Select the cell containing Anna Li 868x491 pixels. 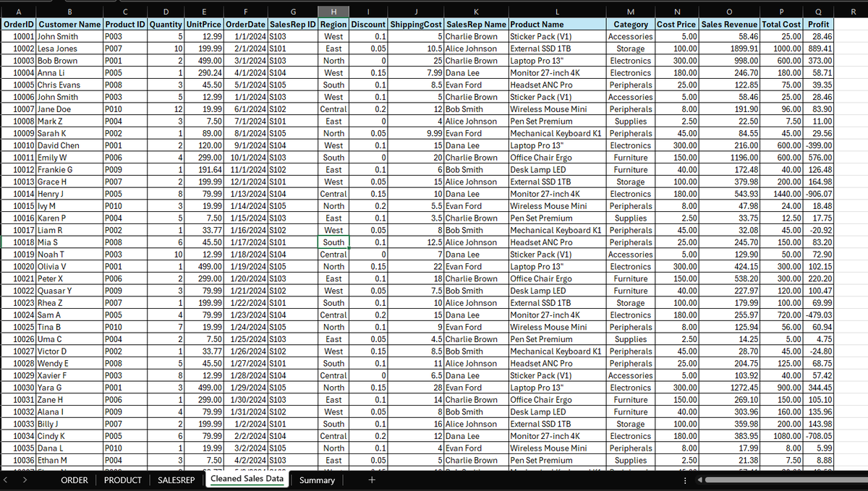tap(69, 72)
